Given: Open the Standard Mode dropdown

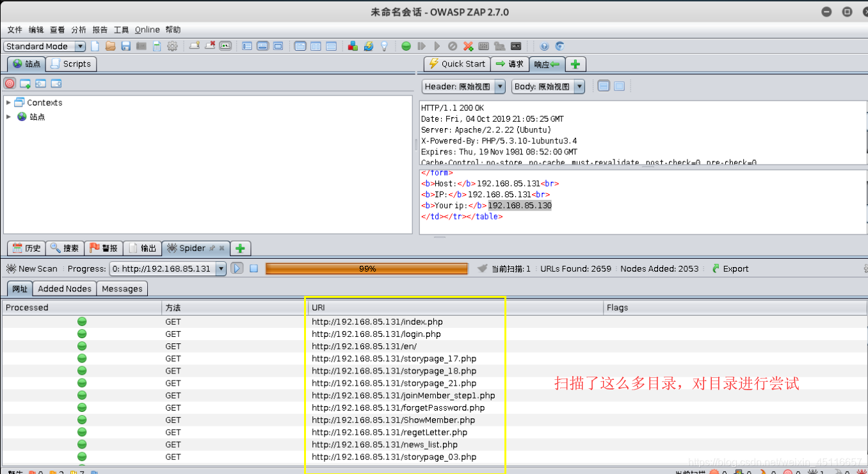Looking at the screenshot, I should (x=45, y=46).
